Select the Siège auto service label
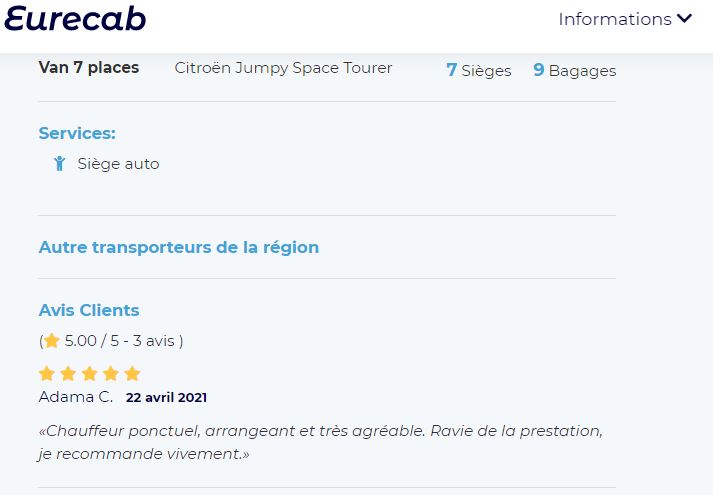Image resolution: width=713 pixels, height=495 pixels. click(118, 164)
